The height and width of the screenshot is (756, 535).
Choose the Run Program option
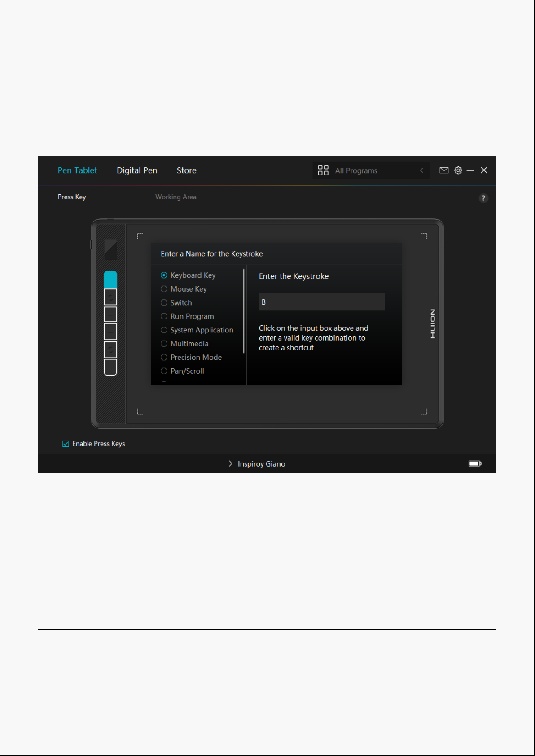(x=187, y=316)
